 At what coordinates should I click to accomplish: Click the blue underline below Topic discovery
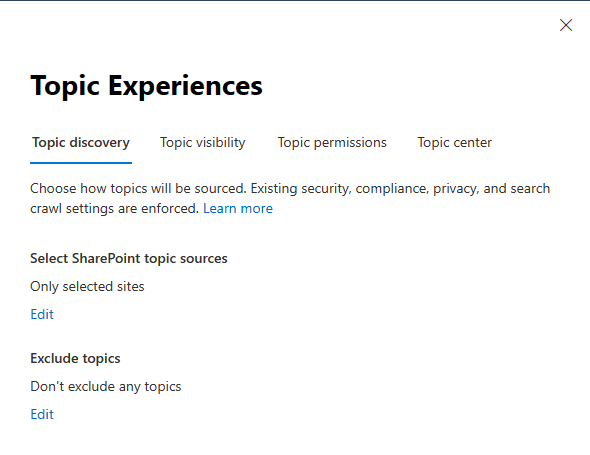[x=81, y=163]
